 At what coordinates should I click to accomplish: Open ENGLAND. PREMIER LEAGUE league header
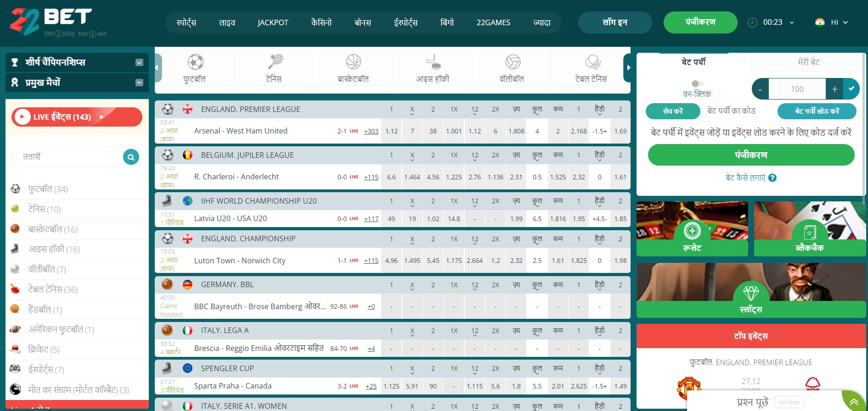pyautogui.click(x=250, y=109)
